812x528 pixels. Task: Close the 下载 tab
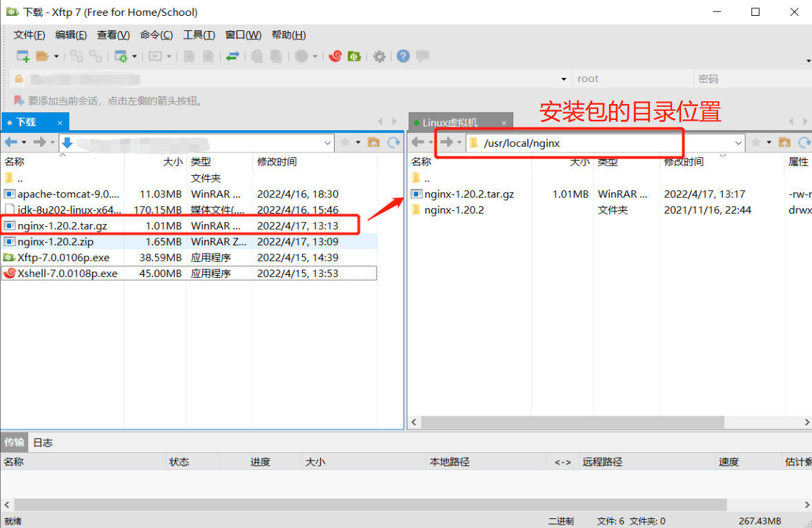click(60, 123)
